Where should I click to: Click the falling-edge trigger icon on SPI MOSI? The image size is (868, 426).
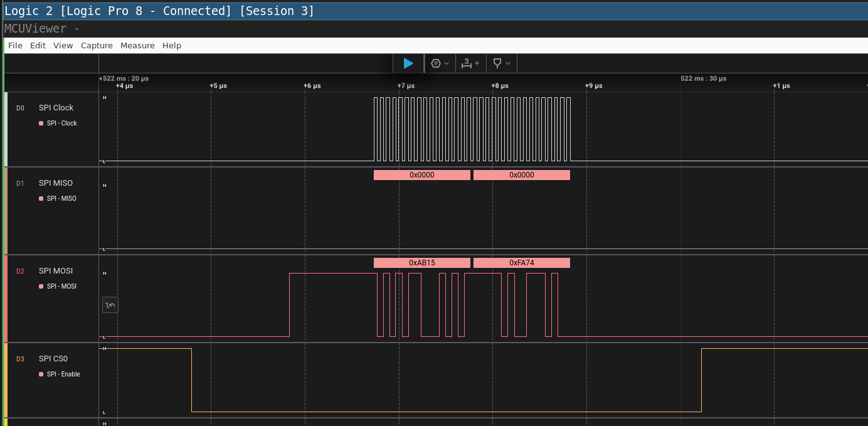point(110,304)
